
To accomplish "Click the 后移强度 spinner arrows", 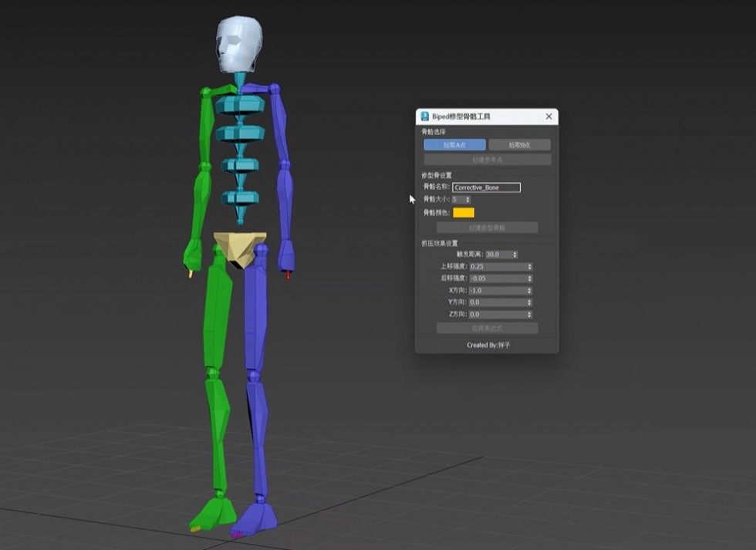I will [529, 278].
